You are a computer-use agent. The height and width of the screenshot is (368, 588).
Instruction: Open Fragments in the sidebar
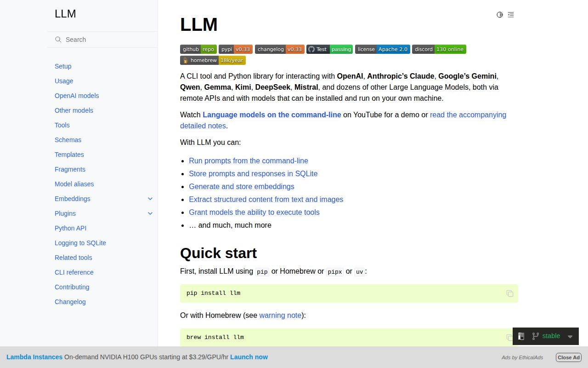click(x=70, y=169)
